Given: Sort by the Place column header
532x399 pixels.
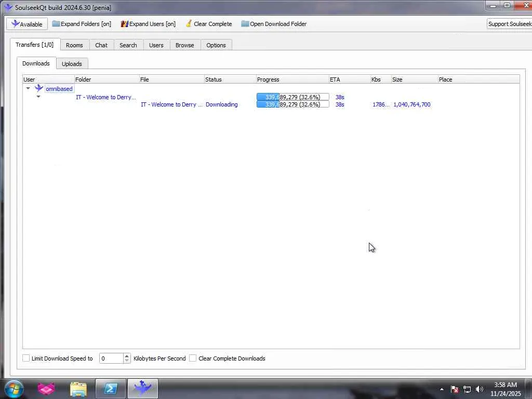Looking at the screenshot, I should [x=478, y=79].
